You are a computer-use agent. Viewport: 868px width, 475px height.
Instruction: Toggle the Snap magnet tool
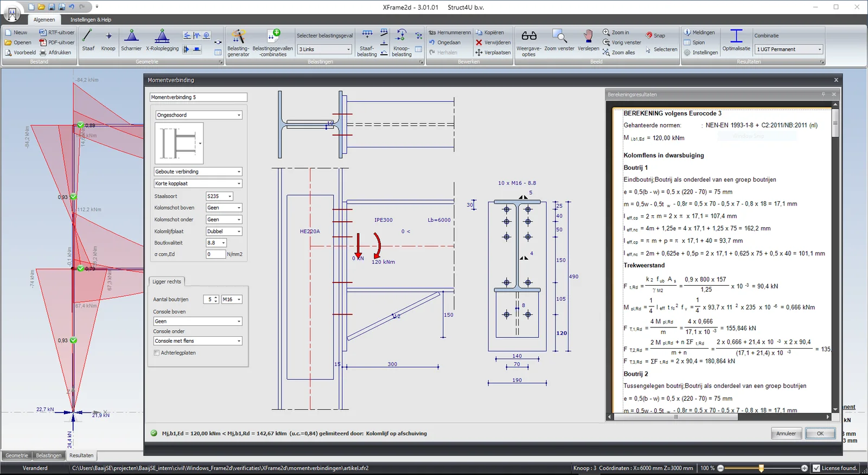click(655, 35)
